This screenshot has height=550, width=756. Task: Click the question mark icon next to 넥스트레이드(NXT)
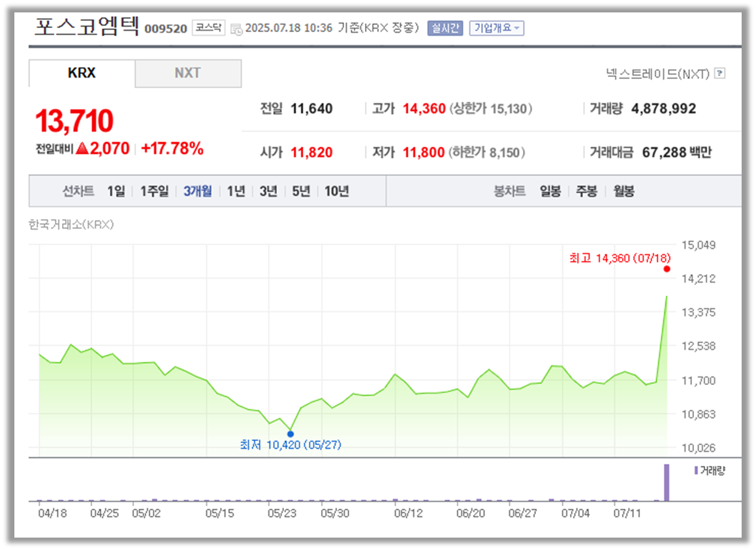719,73
